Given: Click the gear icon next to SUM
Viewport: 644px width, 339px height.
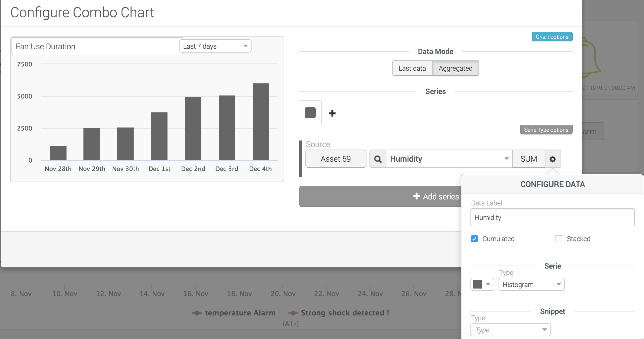Looking at the screenshot, I should tap(553, 159).
